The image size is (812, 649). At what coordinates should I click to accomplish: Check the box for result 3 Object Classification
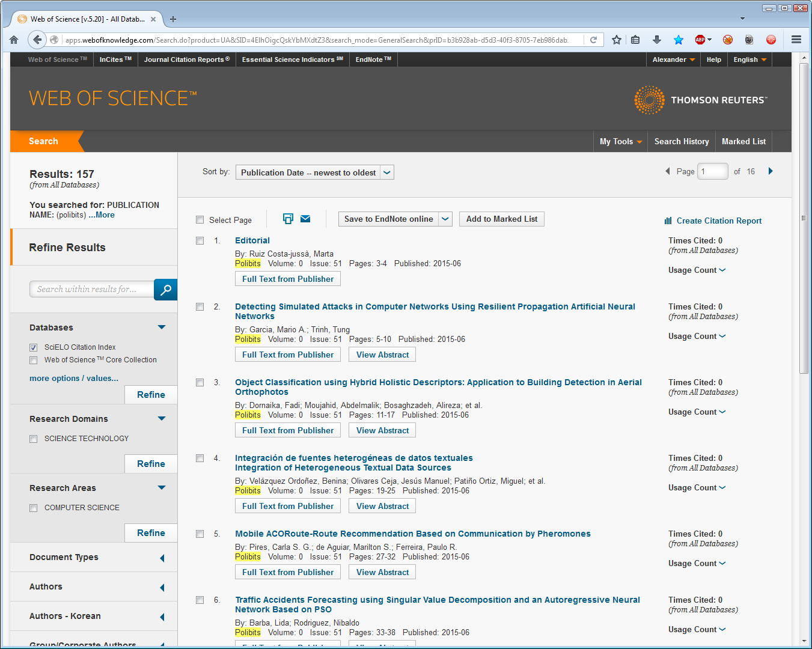[x=200, y=382]
